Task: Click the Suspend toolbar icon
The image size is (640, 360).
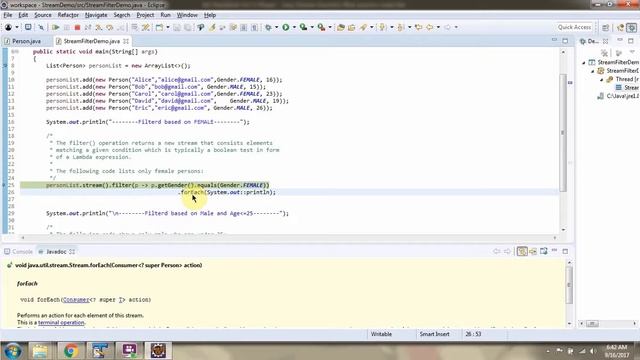Action: point(66,27)
